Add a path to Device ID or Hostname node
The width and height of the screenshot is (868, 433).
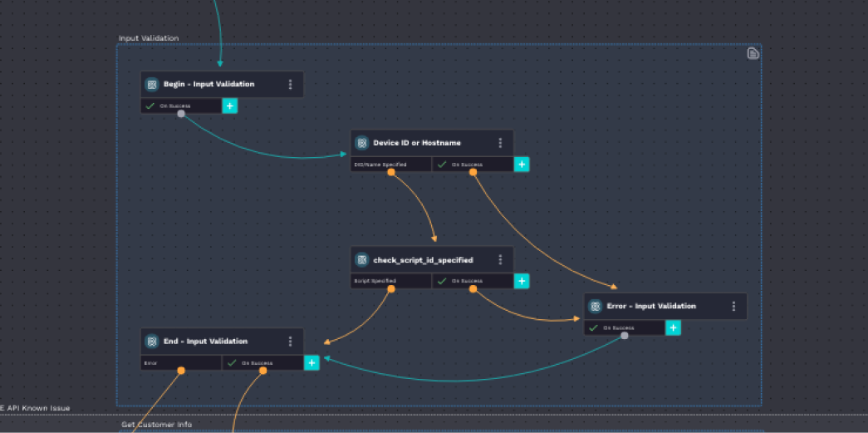(522, 165)
